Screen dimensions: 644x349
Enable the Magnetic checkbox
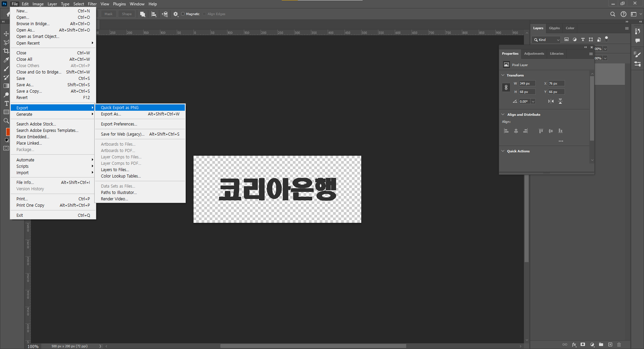tap(183, 14)
